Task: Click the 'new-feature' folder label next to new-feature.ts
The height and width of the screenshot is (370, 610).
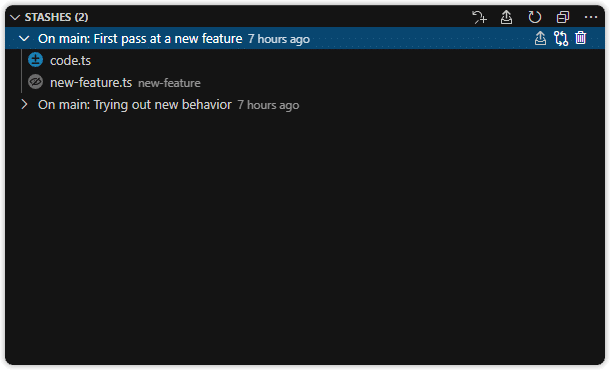Action: [169, 83]
